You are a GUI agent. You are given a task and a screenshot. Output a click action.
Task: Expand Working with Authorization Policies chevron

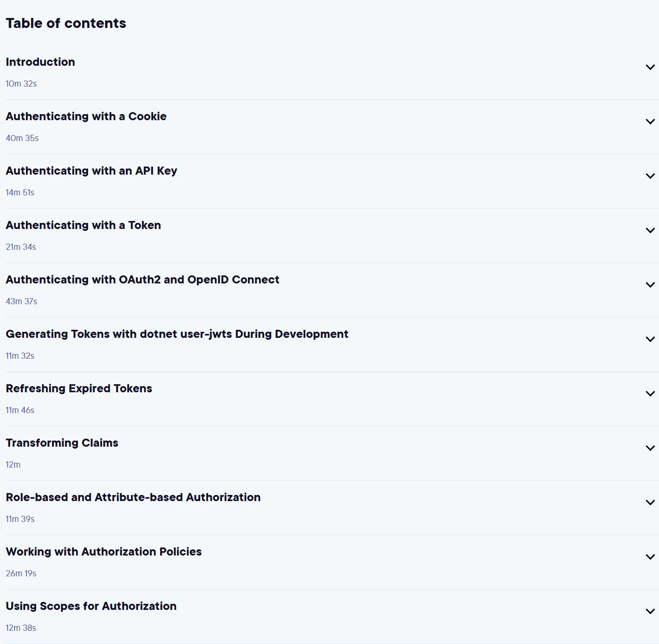650,557
